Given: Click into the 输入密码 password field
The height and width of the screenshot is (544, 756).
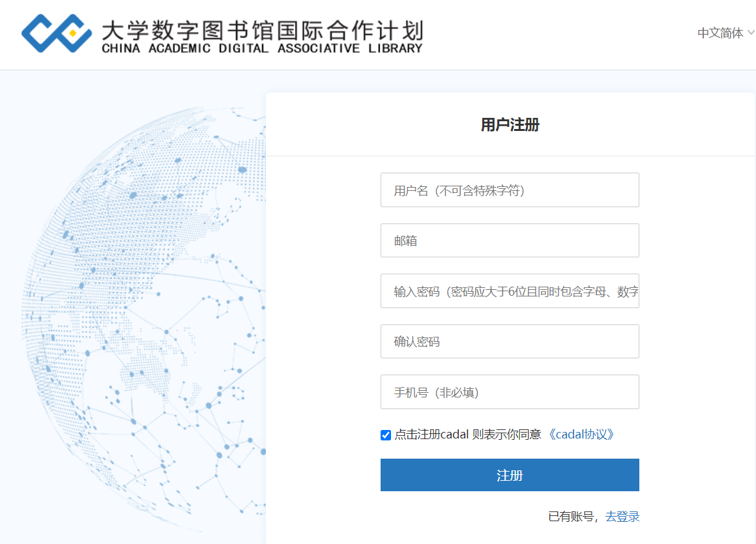Looking at the screenshot, I should pyautogui.click(x=510, y=291).
